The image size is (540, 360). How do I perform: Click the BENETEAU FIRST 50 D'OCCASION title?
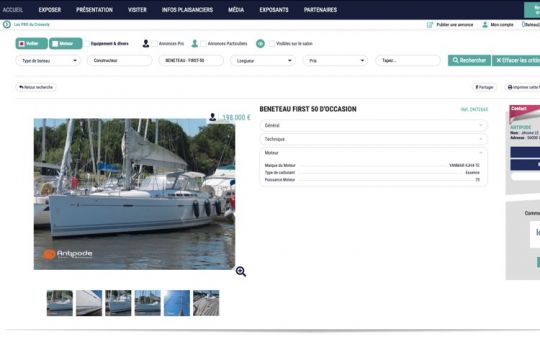pos(308,109)
